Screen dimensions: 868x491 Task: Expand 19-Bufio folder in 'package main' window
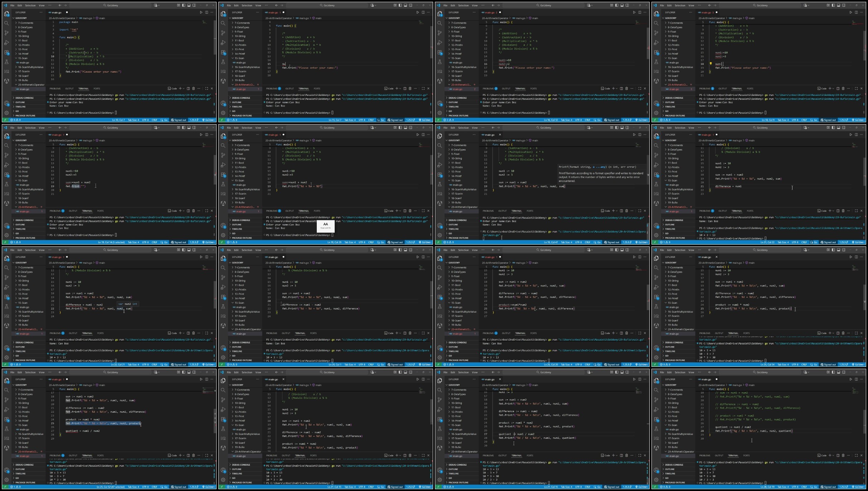pos(23,80)
